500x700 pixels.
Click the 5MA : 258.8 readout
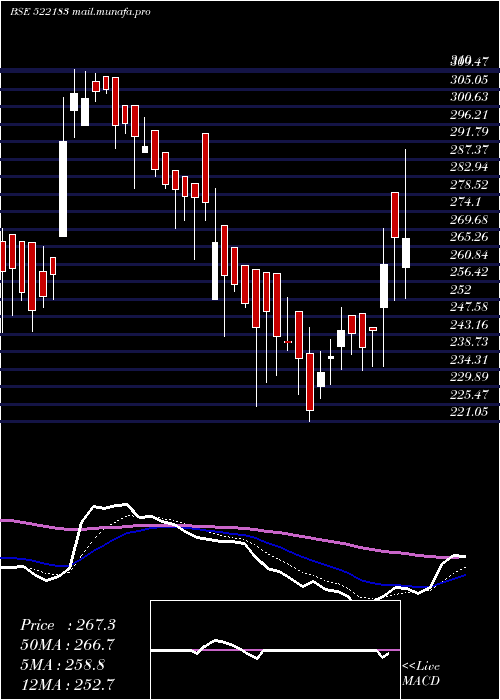[63, 664]
